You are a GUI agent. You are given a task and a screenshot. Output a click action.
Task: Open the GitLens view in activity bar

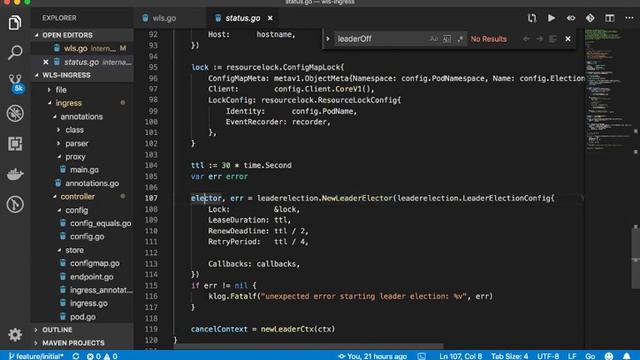pos(15,204)
